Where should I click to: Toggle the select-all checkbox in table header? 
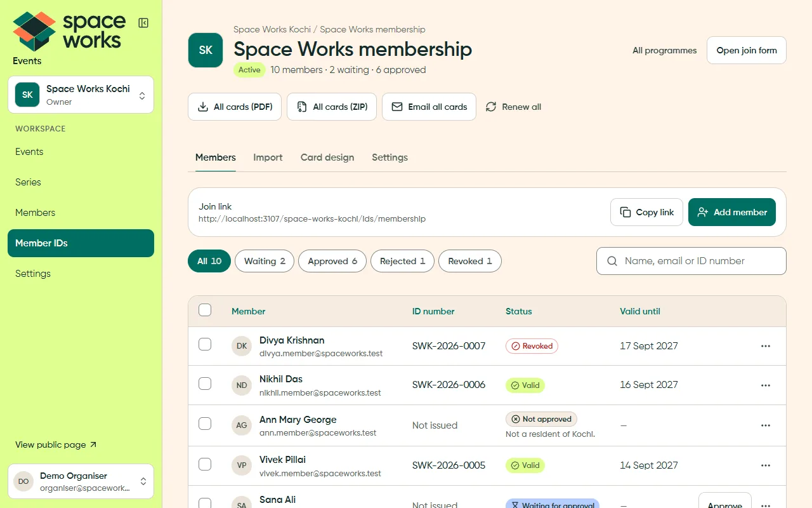pos(205,310)
